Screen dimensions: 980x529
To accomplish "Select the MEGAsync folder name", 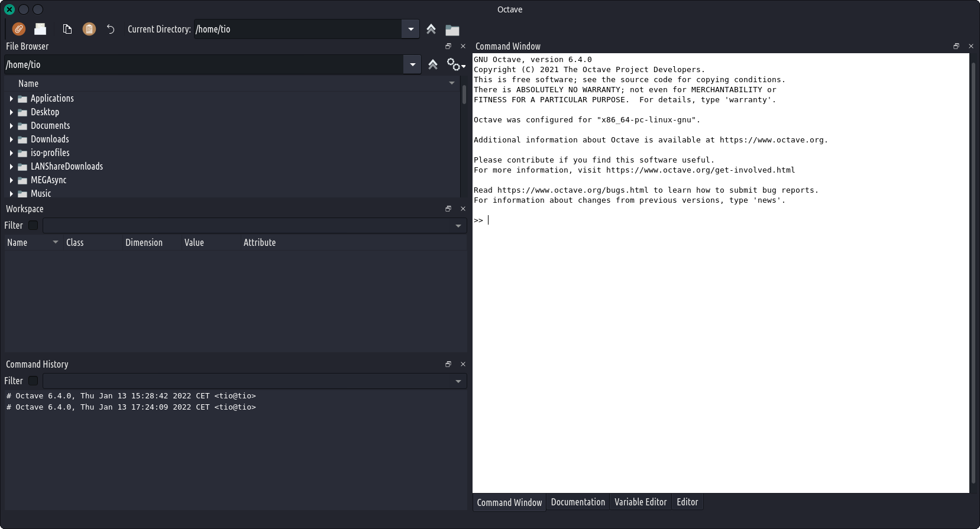I will 48,180.
